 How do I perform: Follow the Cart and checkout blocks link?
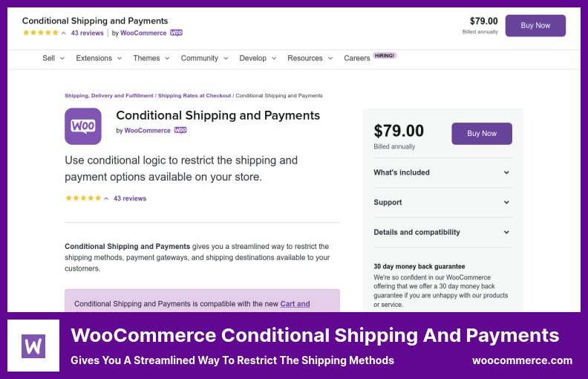tap(295, 304)
